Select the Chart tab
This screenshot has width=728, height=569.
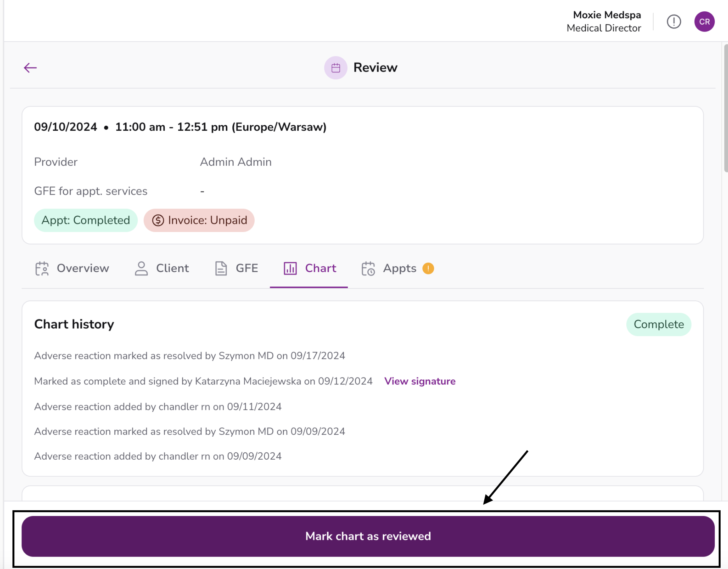(309, 269)
